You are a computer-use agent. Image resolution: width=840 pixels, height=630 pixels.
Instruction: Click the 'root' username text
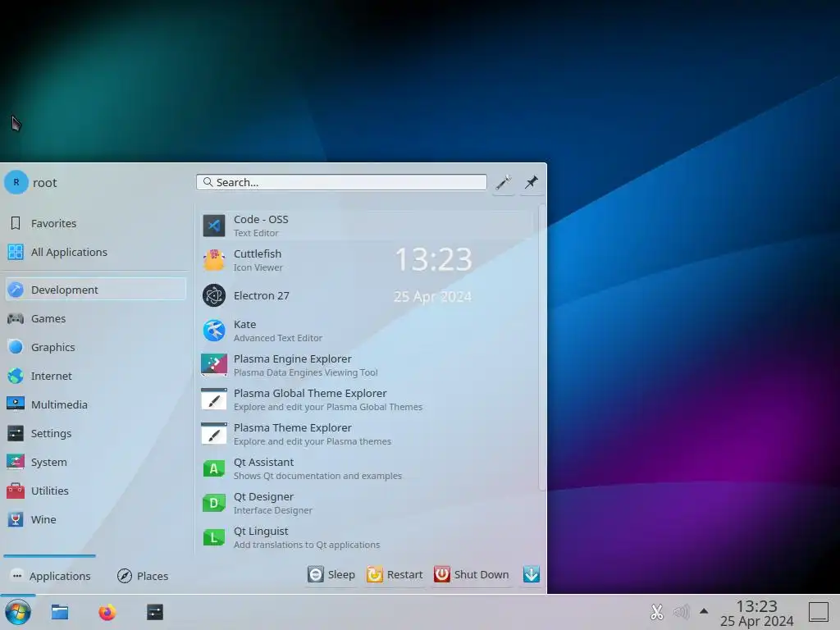[x=45, y=183]
